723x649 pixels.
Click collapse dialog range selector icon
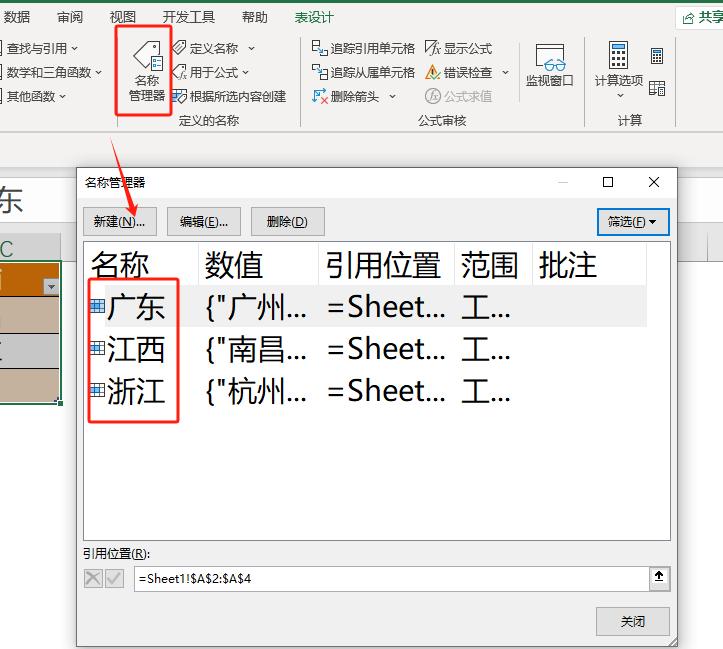click(x=659, y=577)
